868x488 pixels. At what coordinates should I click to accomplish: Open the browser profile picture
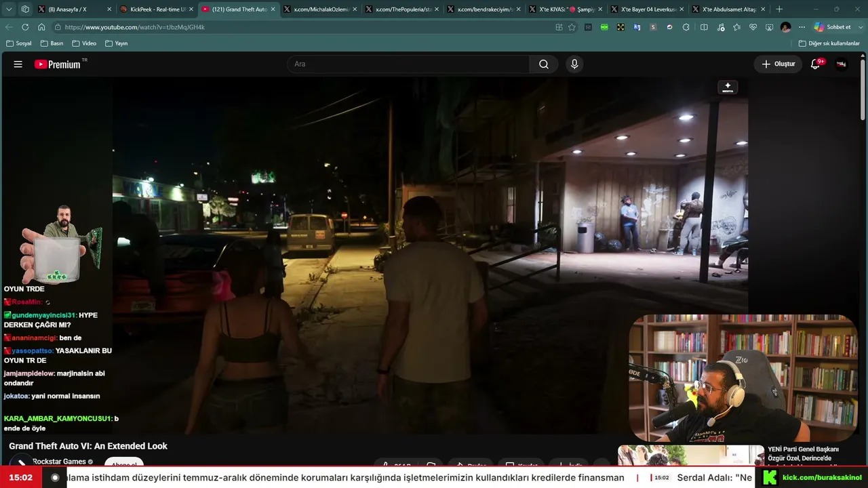point(785,27)
